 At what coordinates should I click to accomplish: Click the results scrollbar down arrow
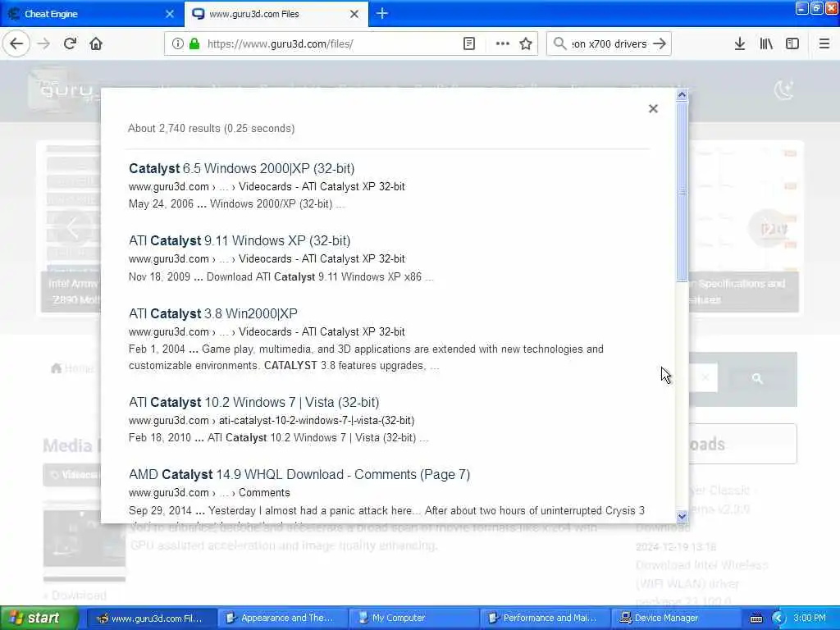[x=682, y=517]
